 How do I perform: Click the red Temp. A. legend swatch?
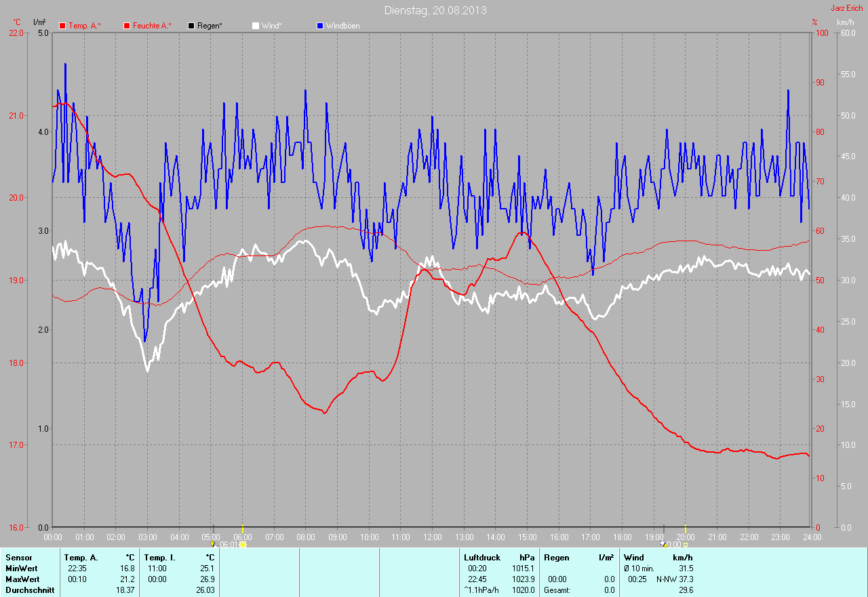click(x=62, y=26)
